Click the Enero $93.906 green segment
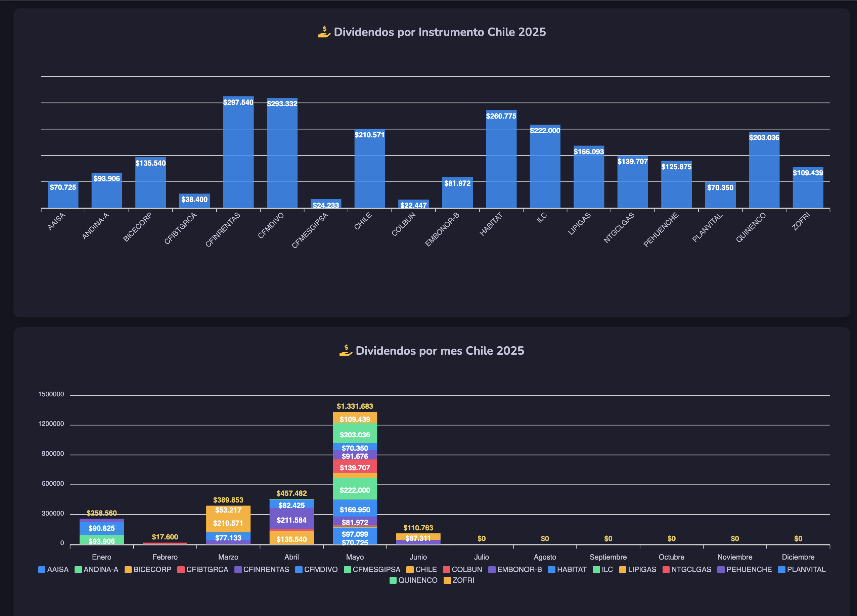This screenshot has height=616, width=857. click(x=102, y=540)
